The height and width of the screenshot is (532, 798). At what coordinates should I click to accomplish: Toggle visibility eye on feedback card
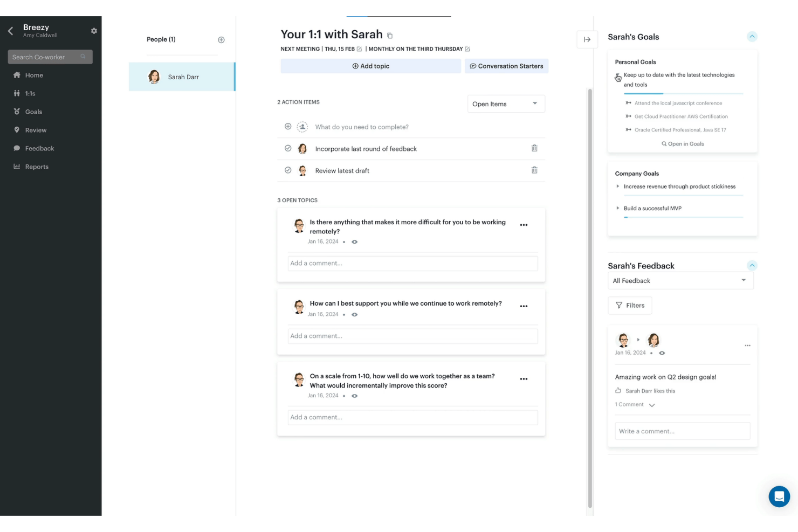coord(662,353)
